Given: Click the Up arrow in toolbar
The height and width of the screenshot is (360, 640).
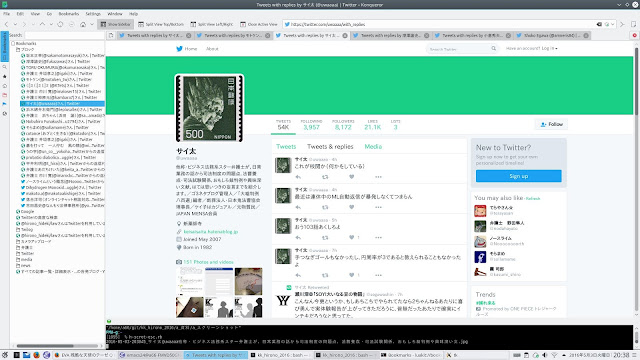Looking at the screenshot, I should 42,24.
